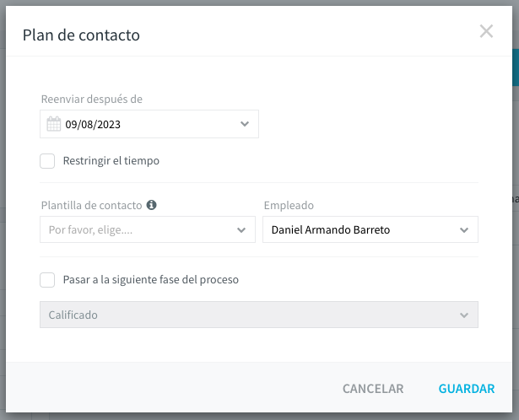Click the info icon beside Plantilla de contacto
This screenshot has height=420, width=519.
[x=152, y=205]
